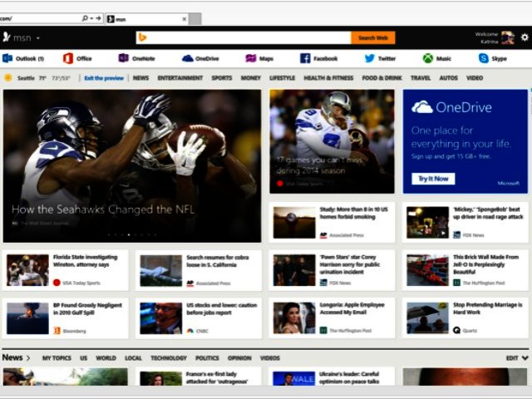Click the Search Web button
The height and width of the screenshot is (399, 532).
373,37
